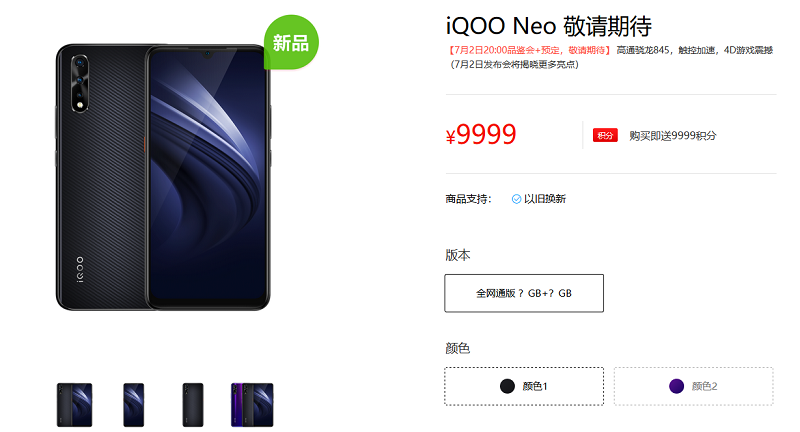This screenshot has height=432, width=800.
Task: Select version 全网通版 ?GB+?GB
Action: click(524, 293)
